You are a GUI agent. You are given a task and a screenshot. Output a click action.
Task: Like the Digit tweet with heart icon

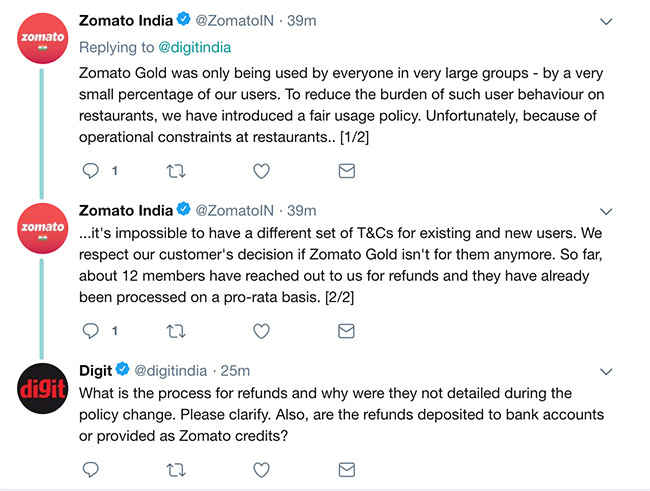click(x=261, y=470)
